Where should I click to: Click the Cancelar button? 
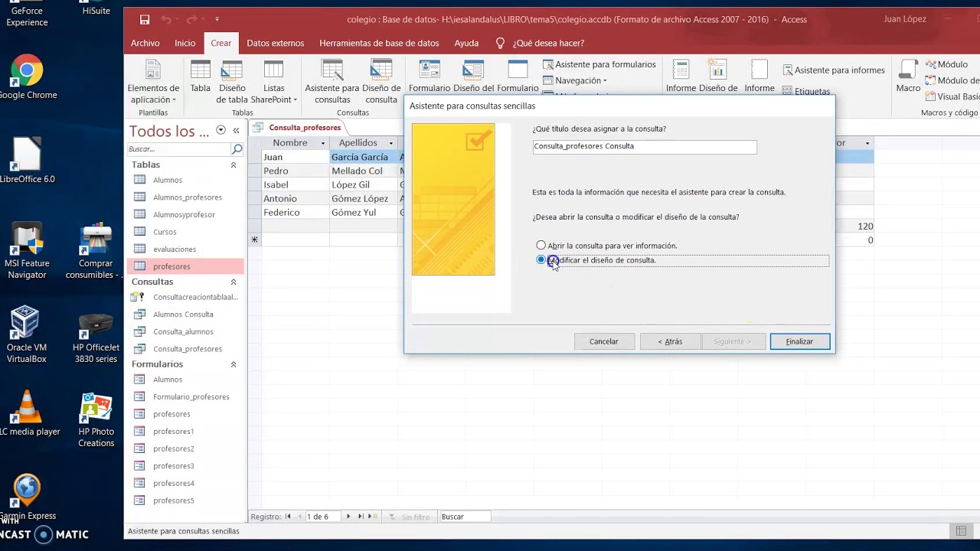point(603,341)
